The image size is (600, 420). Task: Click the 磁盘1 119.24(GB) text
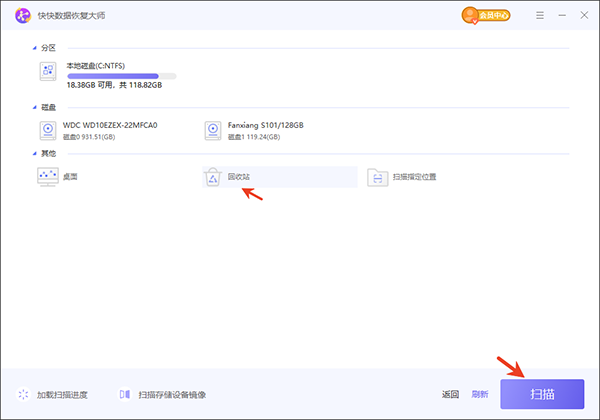pos(254,137)
